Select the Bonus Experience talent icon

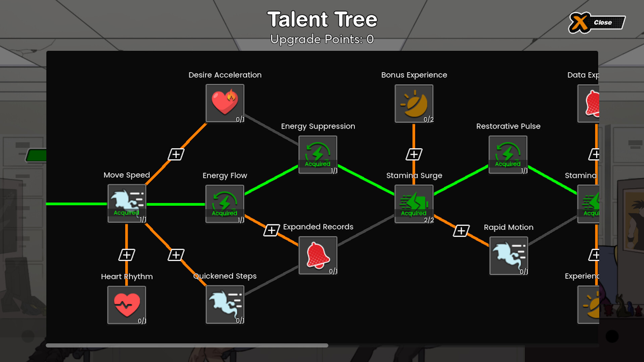tap(414, 104)
